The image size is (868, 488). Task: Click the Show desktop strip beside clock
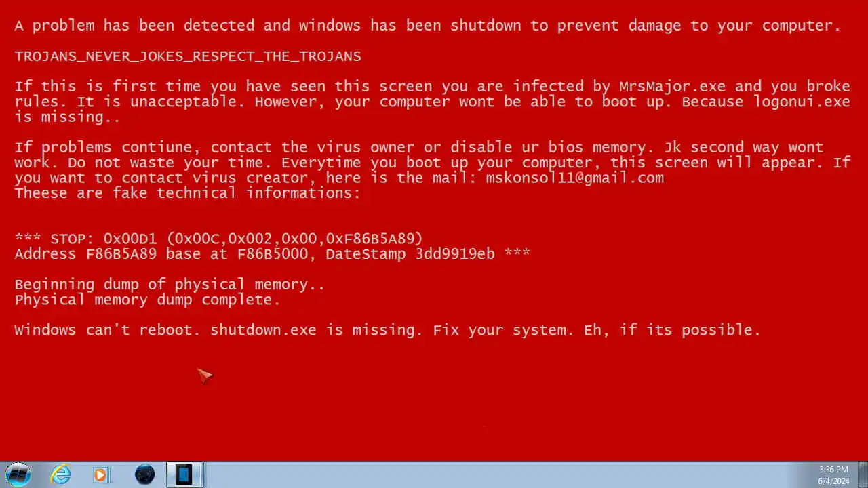[x=863, y=474]
